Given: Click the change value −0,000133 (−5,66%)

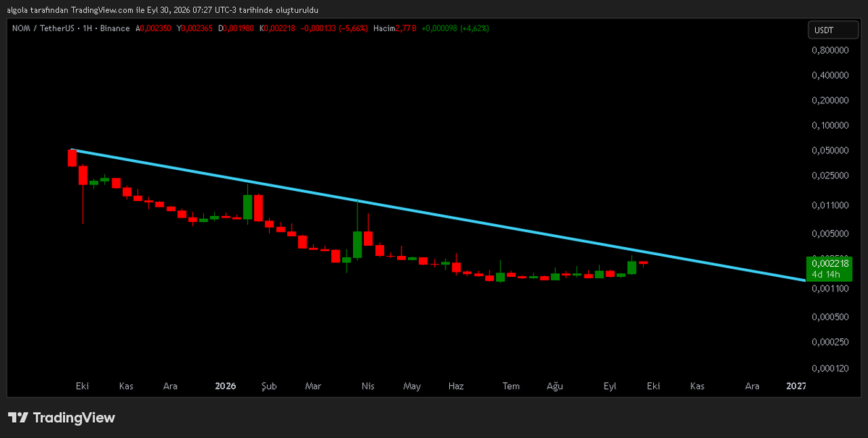Looking at the screenshot, I should click(334, 28).
